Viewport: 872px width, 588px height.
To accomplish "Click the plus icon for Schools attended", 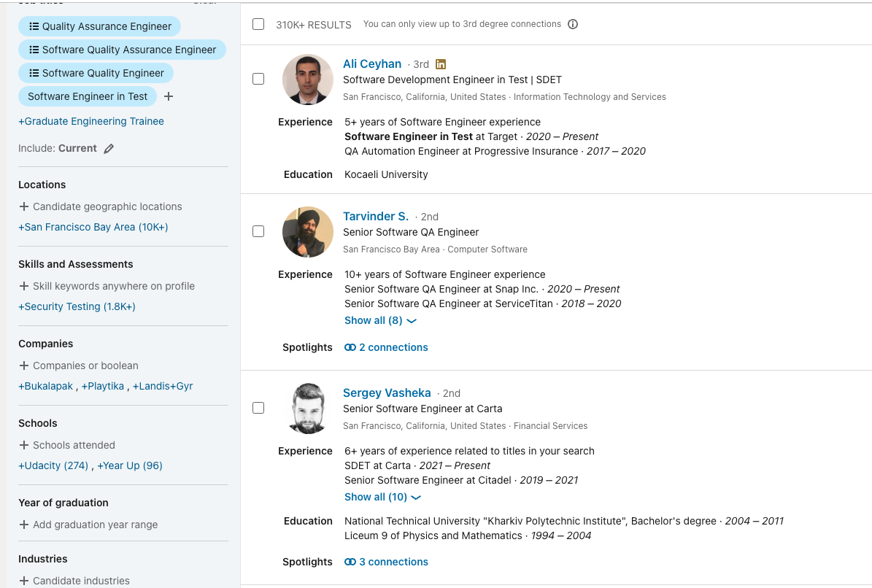I will point(24,445).
